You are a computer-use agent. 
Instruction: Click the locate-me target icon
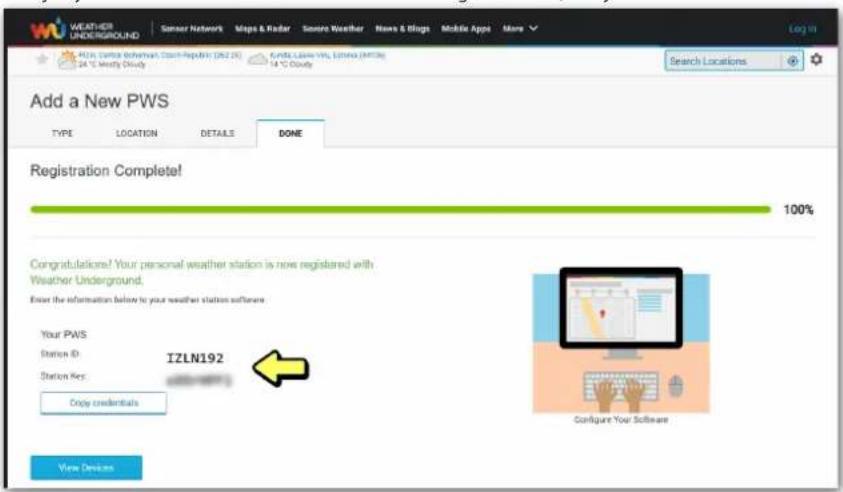pos(792,61)
